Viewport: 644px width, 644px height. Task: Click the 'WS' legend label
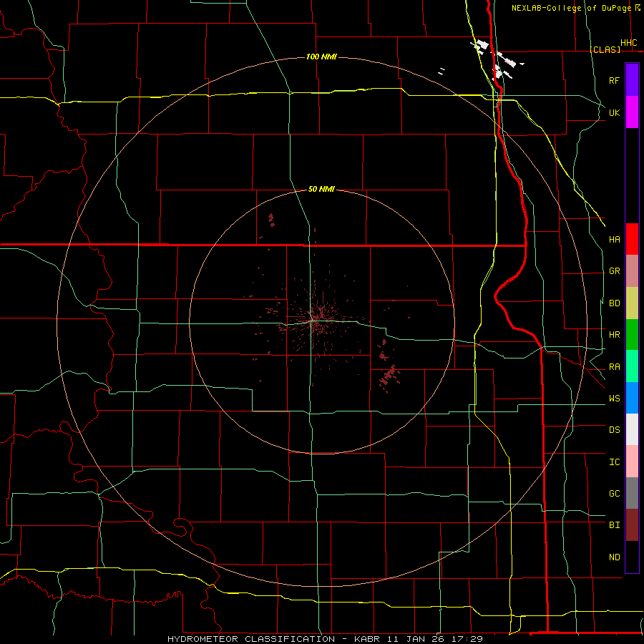click(x=614, y=399)
